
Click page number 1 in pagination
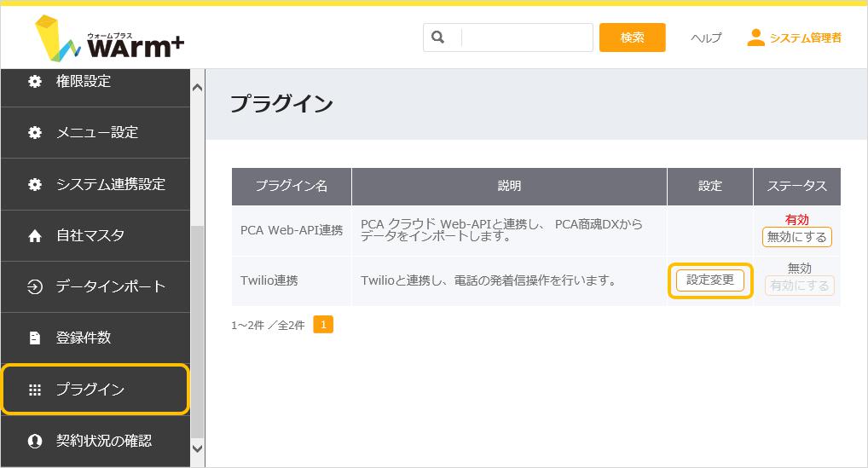tap(323, 325)
